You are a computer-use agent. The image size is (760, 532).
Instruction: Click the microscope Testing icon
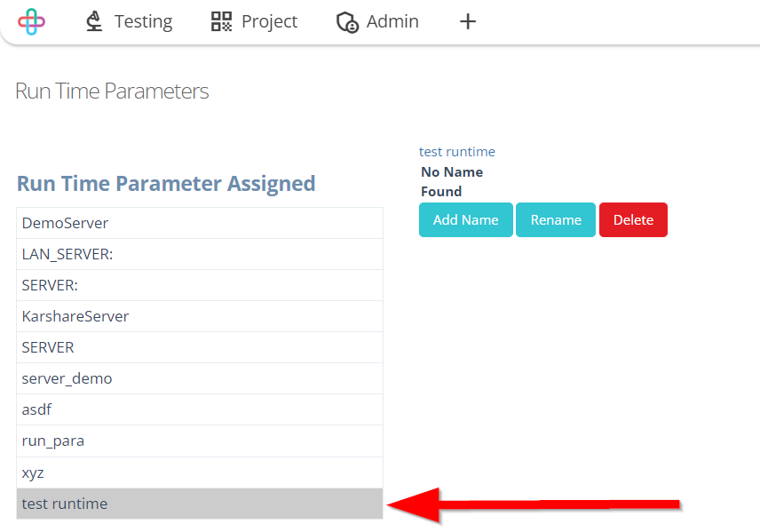[x=94, y=21]
